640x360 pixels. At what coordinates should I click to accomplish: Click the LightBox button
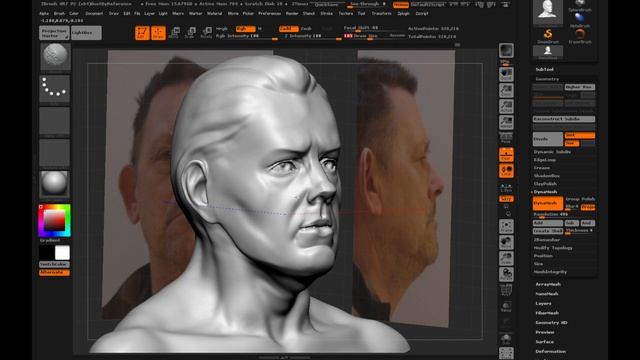coord(86,33)
